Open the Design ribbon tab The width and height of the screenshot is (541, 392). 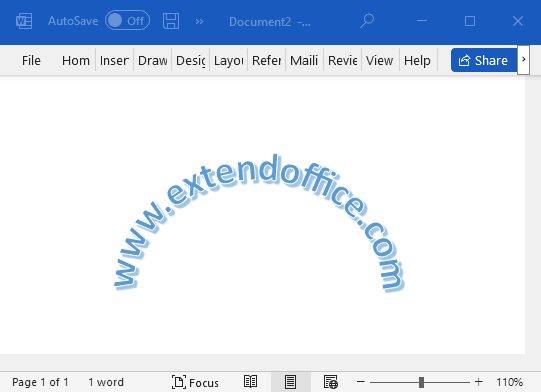point(190,60)
